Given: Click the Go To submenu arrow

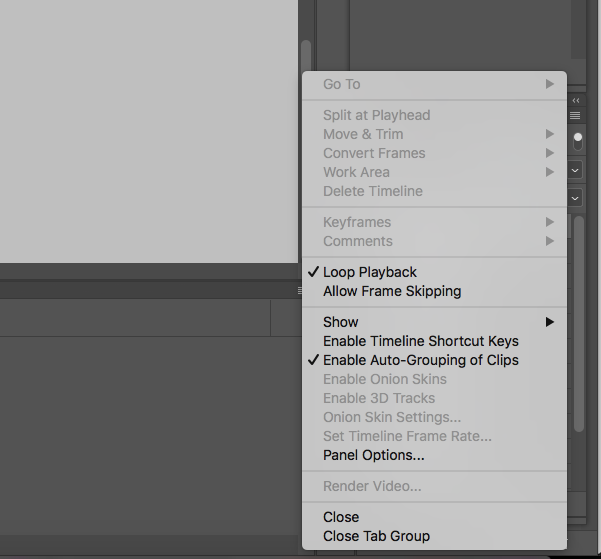Looking at the screenshot, I should coord(550,84).
